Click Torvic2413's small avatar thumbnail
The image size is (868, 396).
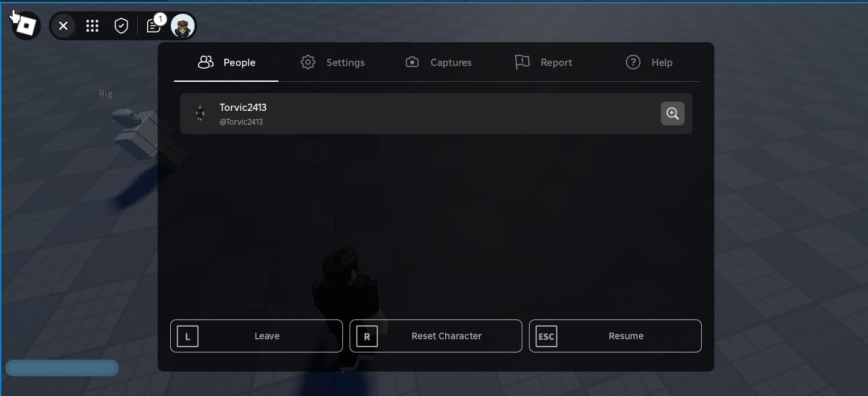(201, 114)
